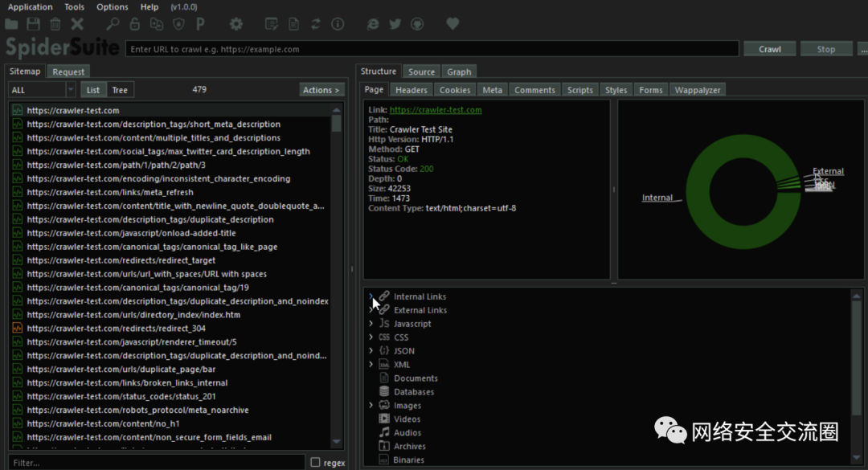Screen dimensions: 868x470
Task: Click the Internet Explorer browser icon
Action: [373, 24]
